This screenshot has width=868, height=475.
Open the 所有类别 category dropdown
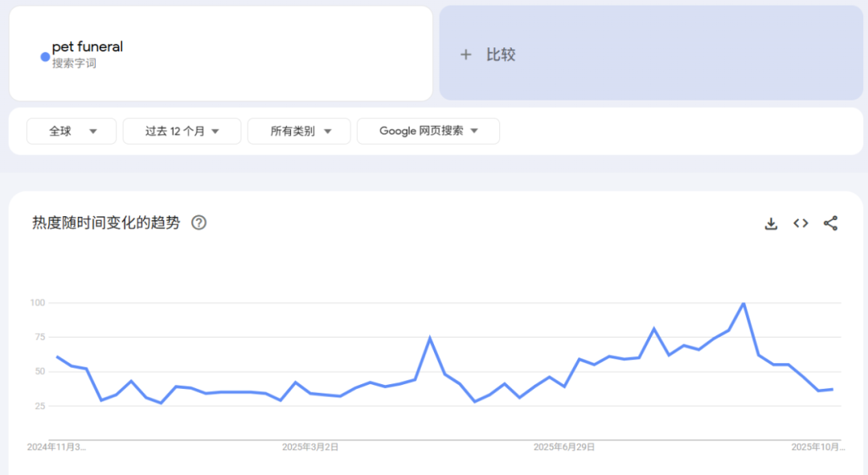click(299, 131)
